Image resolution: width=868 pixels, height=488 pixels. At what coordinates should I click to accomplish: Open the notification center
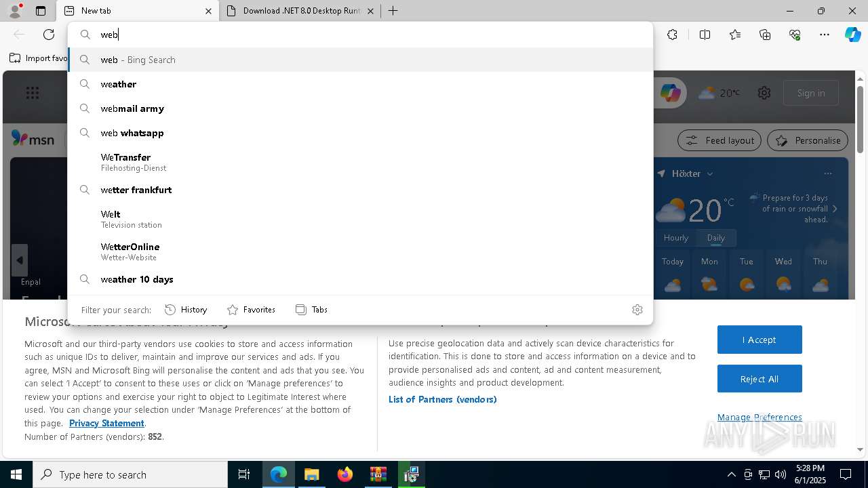click(x=846, y=474)
